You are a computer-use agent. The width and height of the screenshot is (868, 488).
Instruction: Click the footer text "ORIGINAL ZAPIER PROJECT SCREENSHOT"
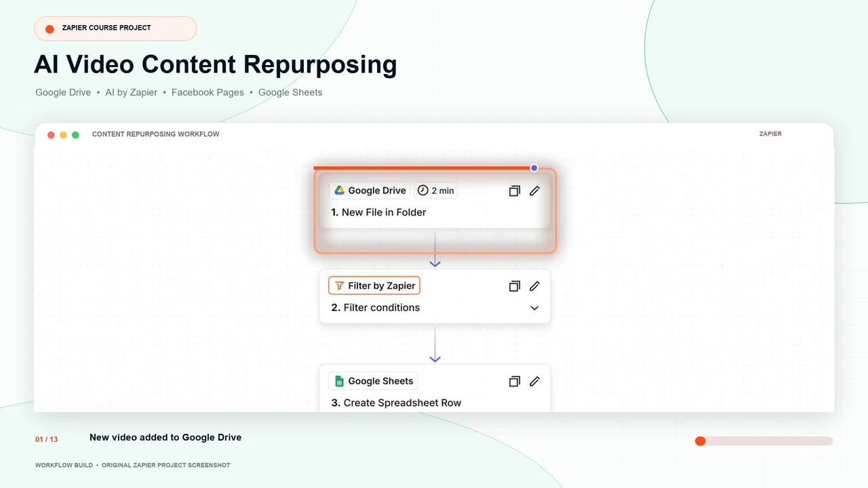pos(166,466)
